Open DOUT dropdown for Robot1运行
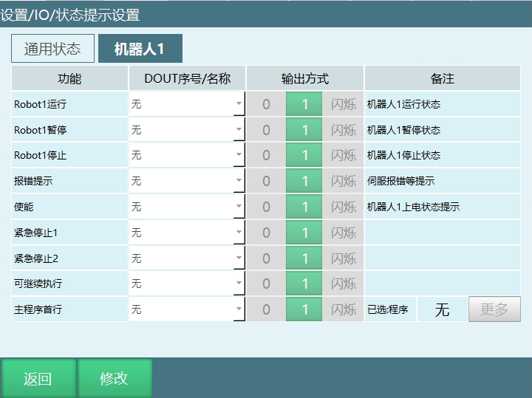Screen dimensions: 532x398 [187, 103]
